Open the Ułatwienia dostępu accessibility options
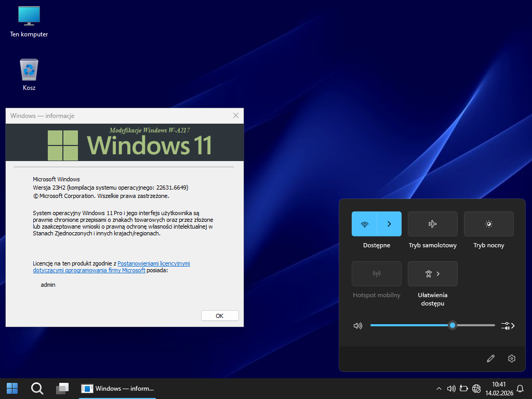The image size is (532, 399). pos(432,274)
